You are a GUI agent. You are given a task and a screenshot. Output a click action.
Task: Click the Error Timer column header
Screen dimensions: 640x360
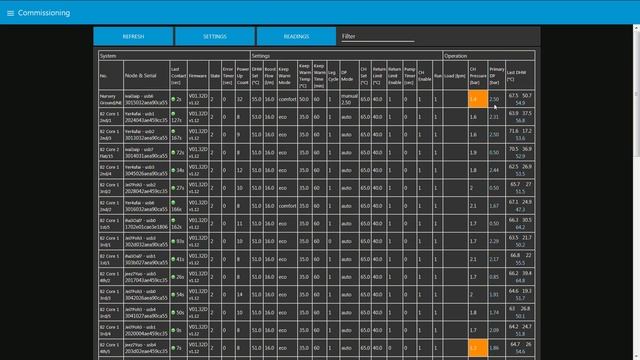point(228,76)
